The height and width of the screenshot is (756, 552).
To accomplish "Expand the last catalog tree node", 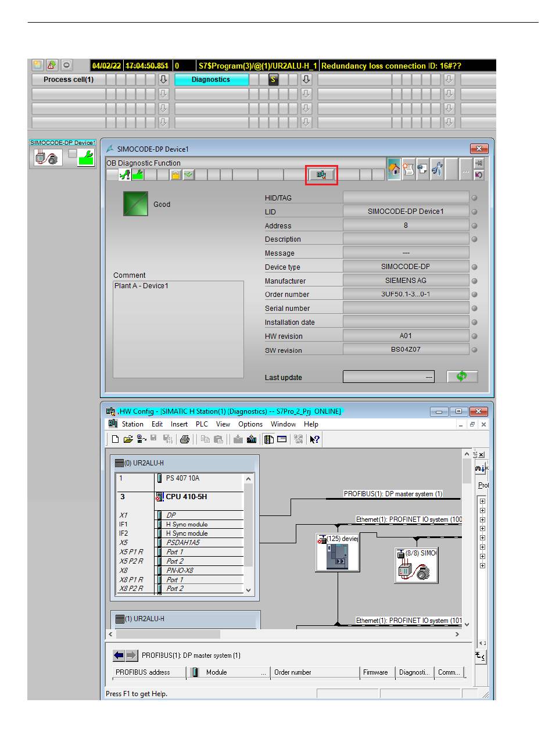I will click(x=482, y=565).
